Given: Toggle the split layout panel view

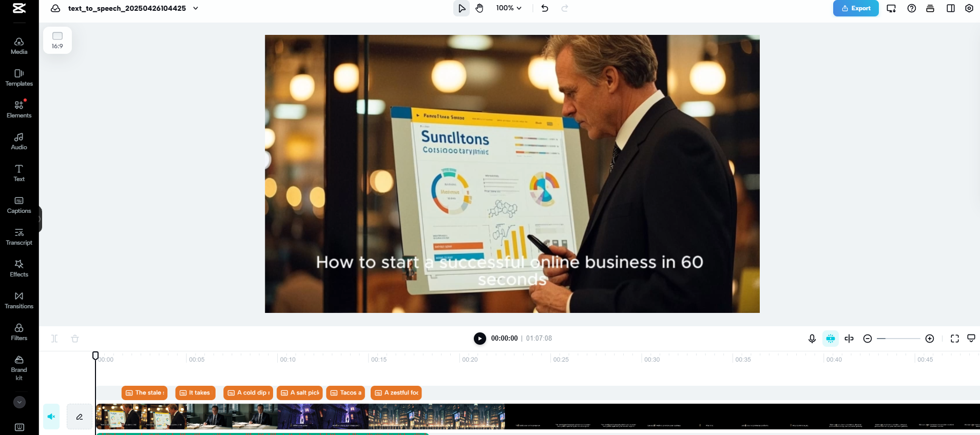Looking at the screenshot, I should pos(951,8).
